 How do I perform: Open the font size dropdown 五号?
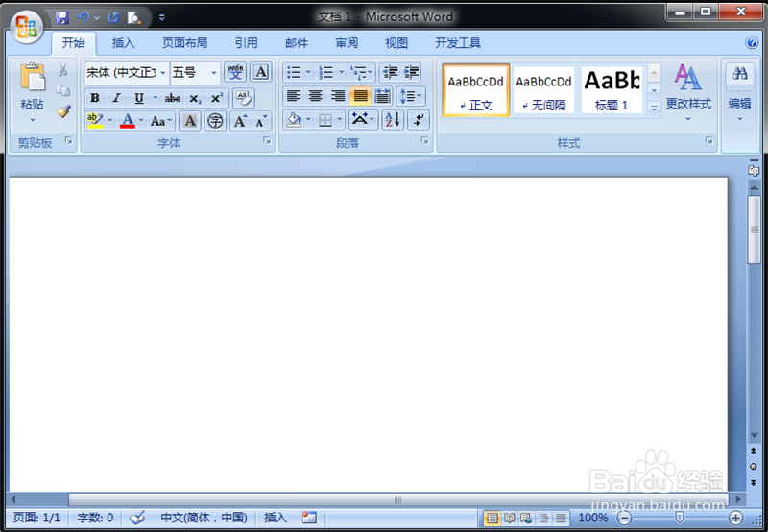214,73
